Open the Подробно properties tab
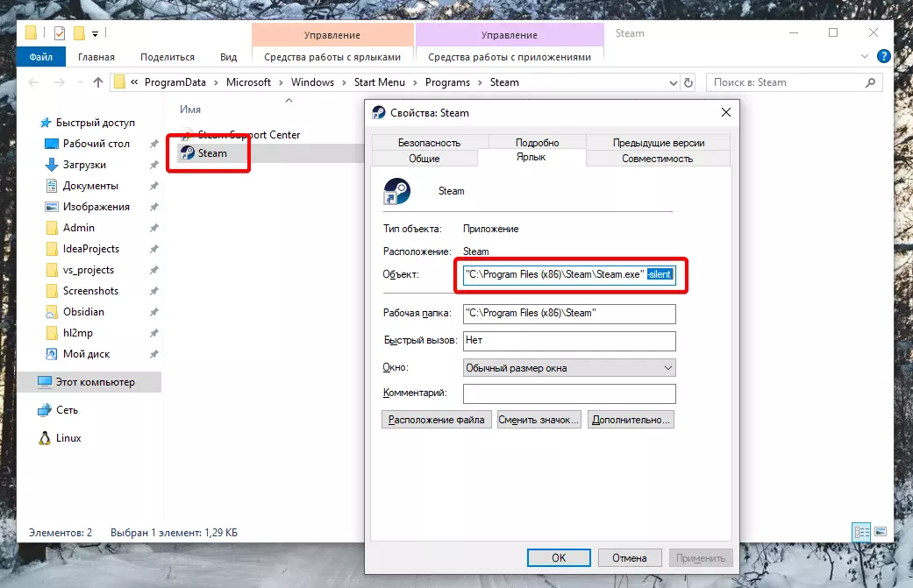Viewport: 913px width, 588px height. (x=537, y=143)
